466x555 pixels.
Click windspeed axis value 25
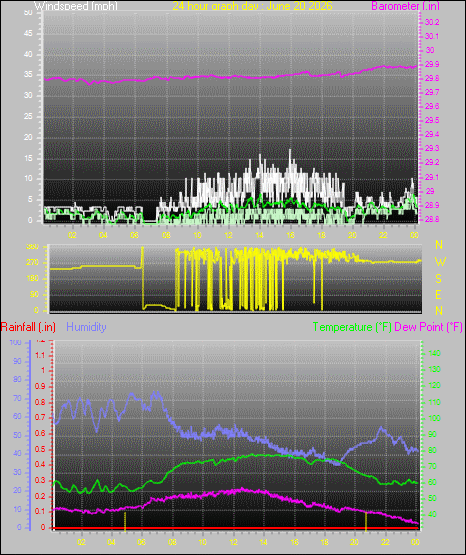click(28, 116)
